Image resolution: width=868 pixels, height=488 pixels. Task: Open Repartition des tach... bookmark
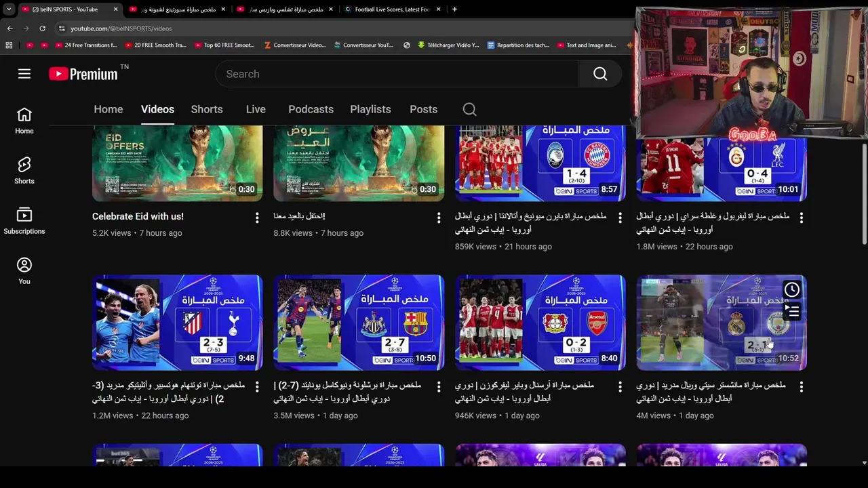tap(518, 45)
